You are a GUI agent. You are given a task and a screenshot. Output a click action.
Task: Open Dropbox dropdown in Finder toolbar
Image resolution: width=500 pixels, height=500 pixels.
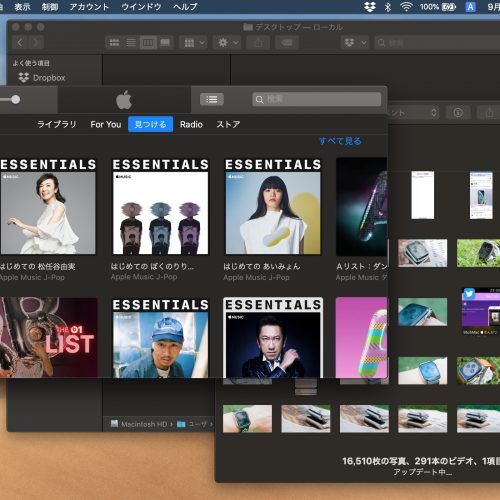(355, 43)
